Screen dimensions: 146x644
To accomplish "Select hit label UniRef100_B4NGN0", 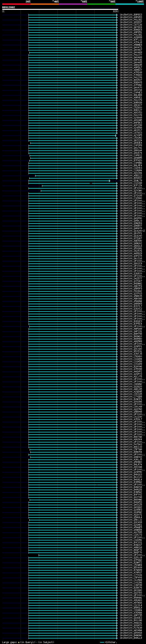I will pos(131,635).
